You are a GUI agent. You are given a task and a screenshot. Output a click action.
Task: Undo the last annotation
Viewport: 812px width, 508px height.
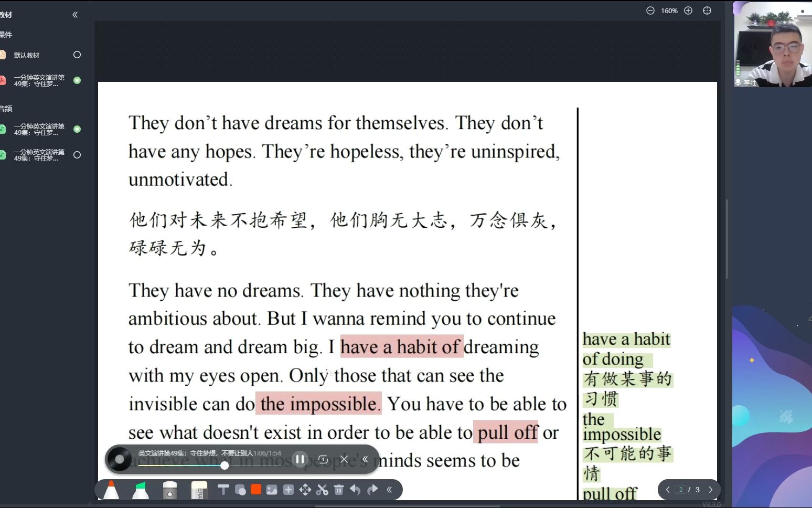(355, 490)
